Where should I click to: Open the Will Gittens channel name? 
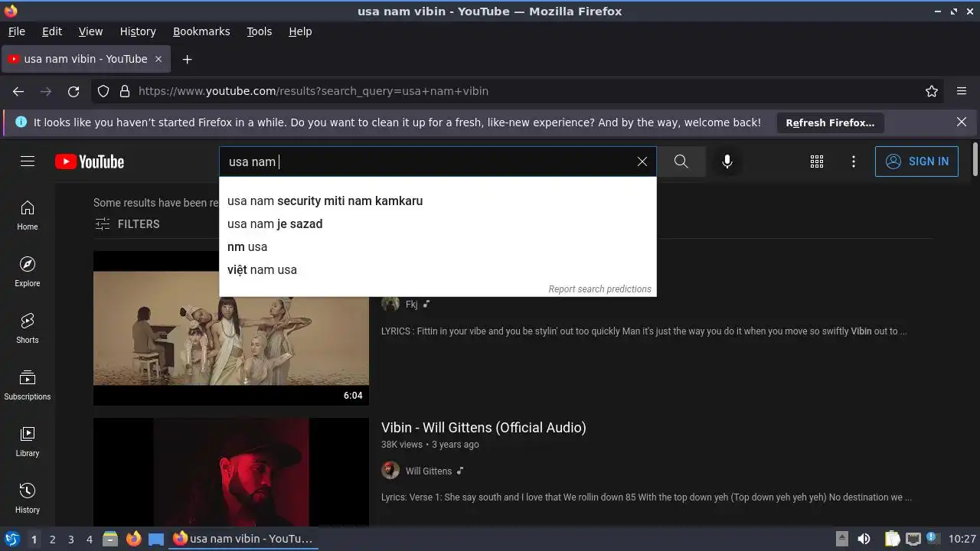(429, 471)
